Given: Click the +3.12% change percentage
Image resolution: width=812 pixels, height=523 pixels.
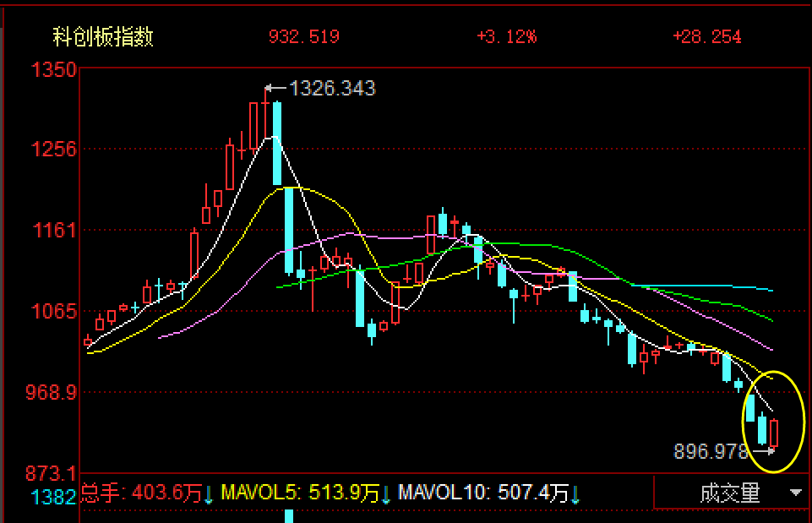Looking at the screenshot, I should click(x=506, y=37).
